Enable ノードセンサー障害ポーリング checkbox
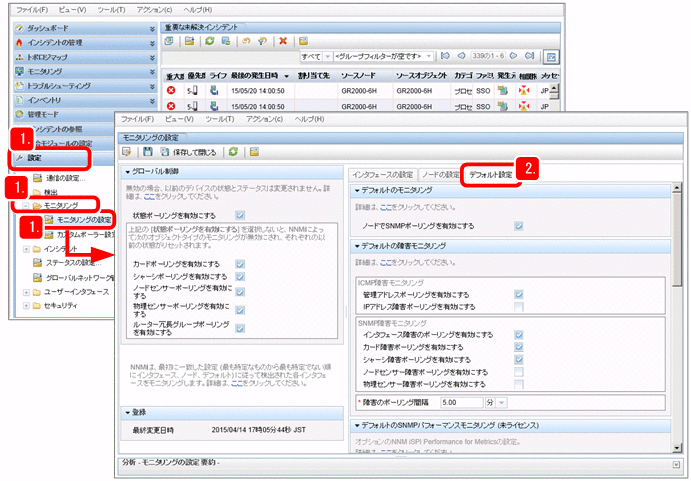 tap(519, 372)
